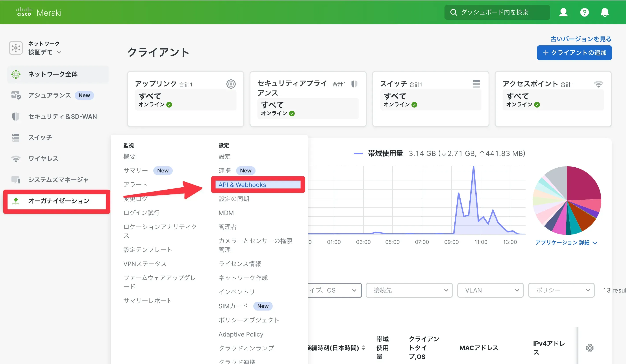Select API & Webhooks menu item

[x=242, y=185]
